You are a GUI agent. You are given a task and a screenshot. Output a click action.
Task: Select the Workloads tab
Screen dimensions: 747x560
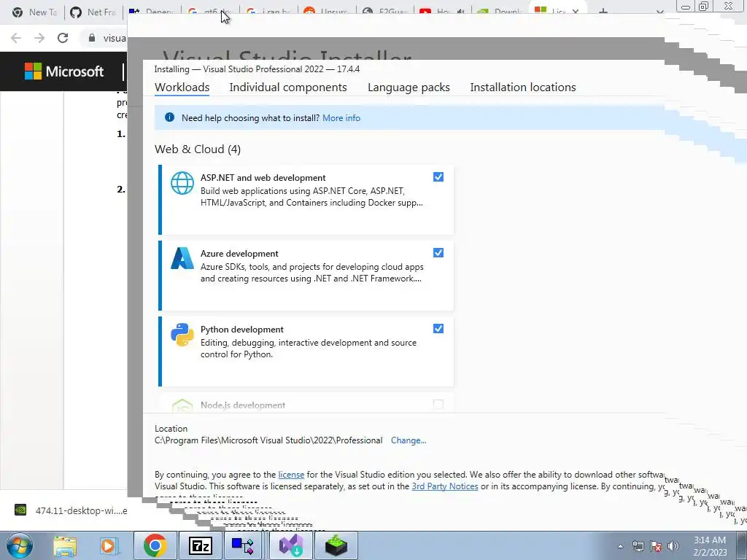[x=182, y=87]
